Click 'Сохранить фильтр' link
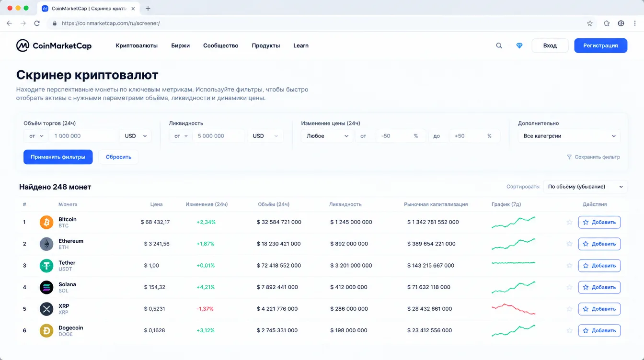The width and height of the screenshot is (644, 360). point(593,157)
